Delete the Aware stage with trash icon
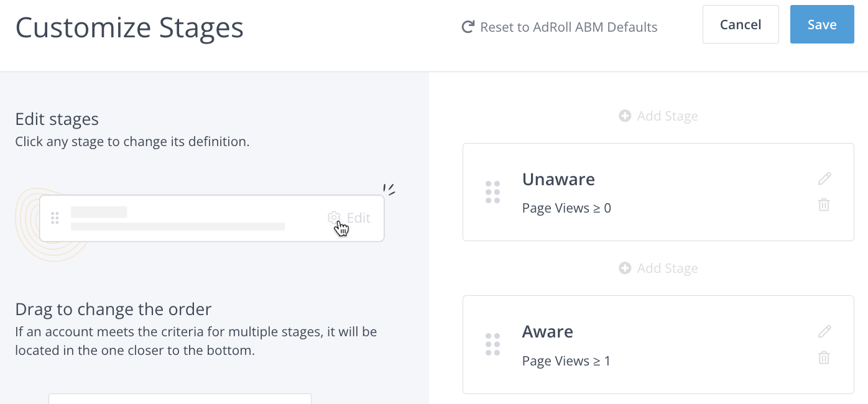 [824, 357]
